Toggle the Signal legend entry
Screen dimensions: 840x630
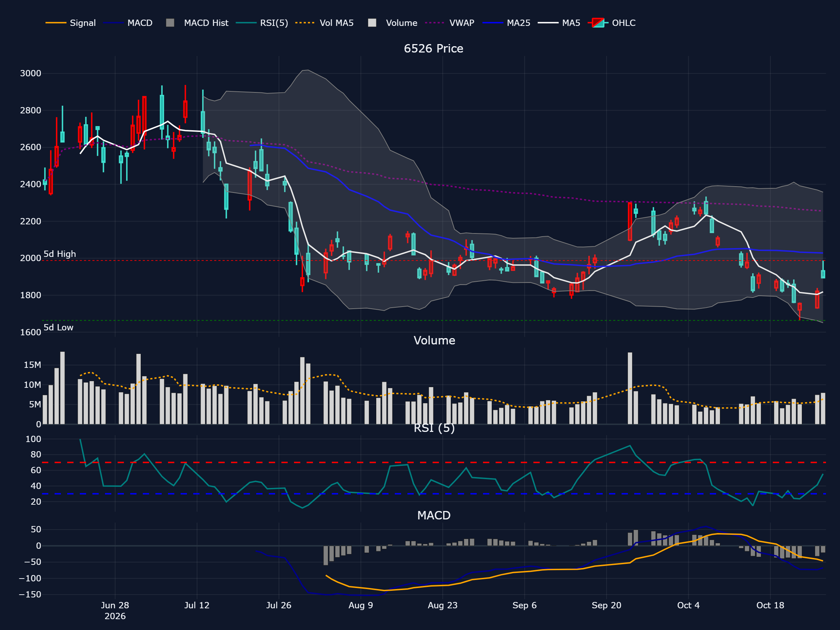[x=71, y=23]
